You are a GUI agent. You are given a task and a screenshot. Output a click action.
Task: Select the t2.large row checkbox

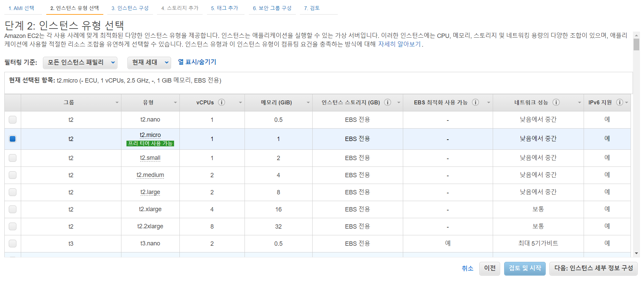tap(12, 192)
